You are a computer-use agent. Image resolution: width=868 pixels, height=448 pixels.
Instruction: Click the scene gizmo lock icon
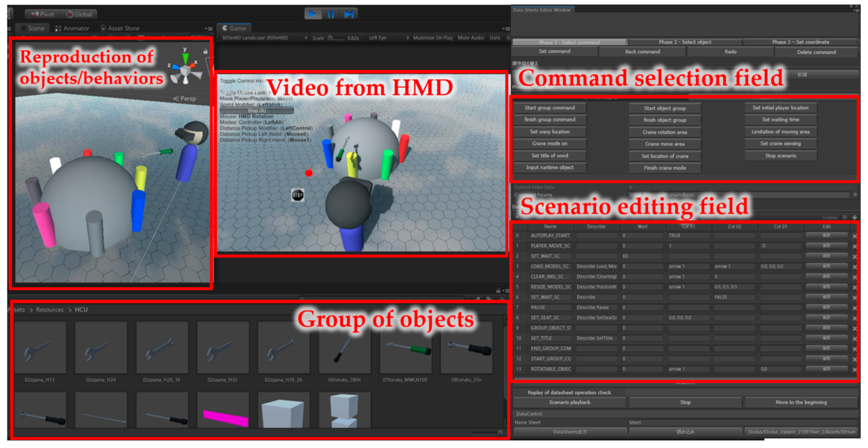coord(205,51)
